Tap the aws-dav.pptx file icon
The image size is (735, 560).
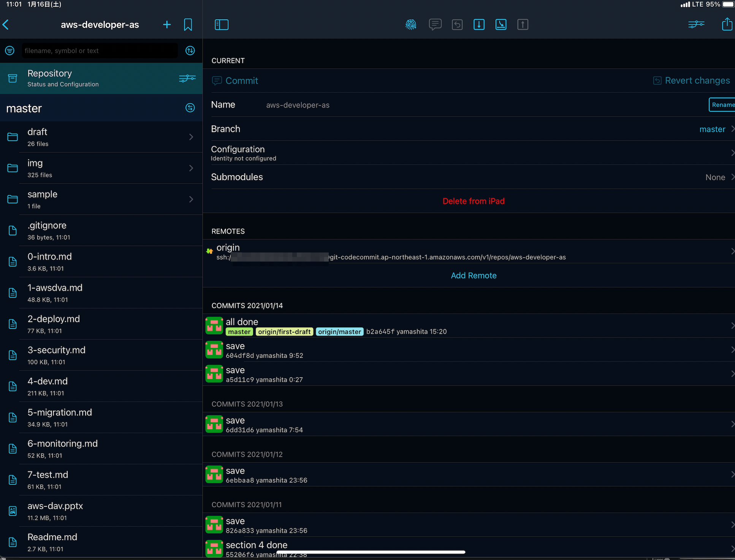[x=13, y=511]
